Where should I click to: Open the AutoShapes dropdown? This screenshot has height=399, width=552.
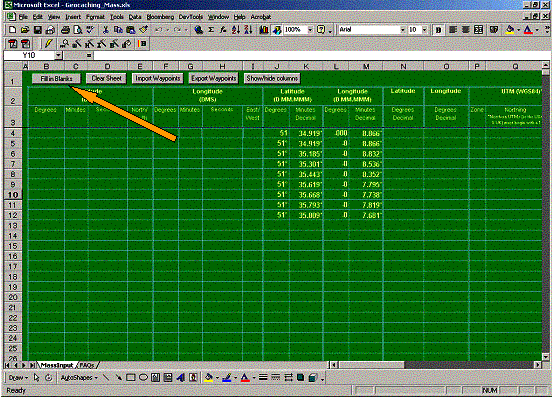tap(79, 378)
